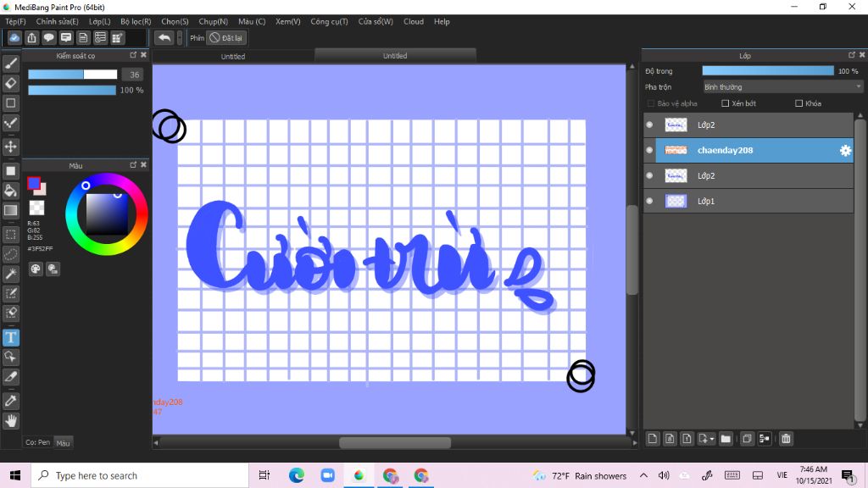
Task: Hide the chaenday208 layer
Action: pyautogui.click(x=649, y=151)
